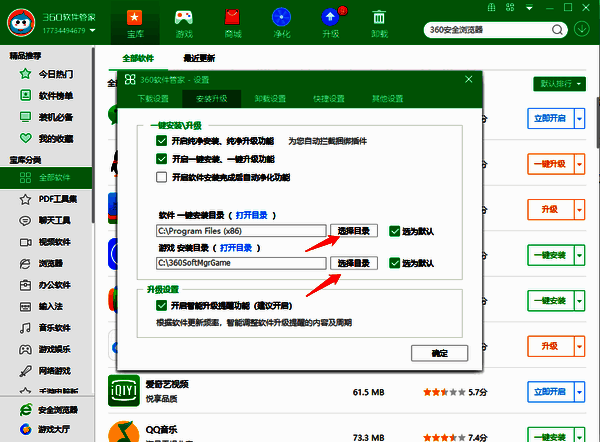This screenshot has width=600, height=442.
Task: Expand account dropdown arrow beside phone number
Action: (93, 30)
